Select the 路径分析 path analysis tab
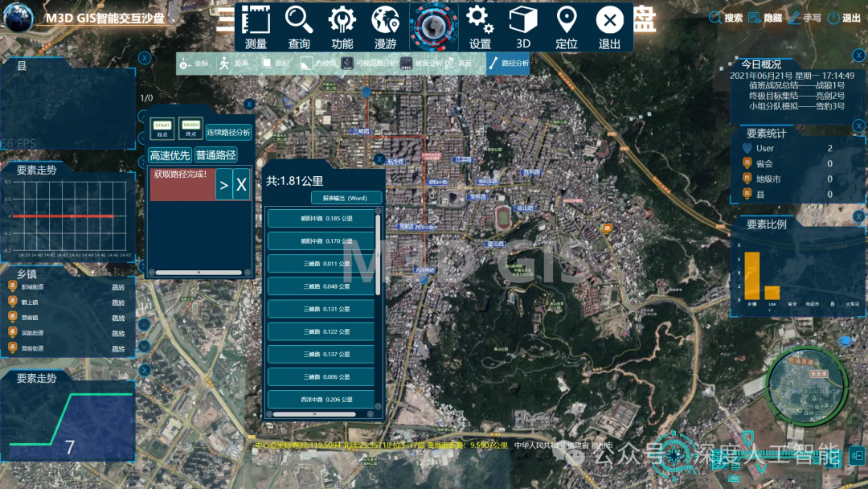The width and height of the screenshot is (868, 489). [509, 63]
